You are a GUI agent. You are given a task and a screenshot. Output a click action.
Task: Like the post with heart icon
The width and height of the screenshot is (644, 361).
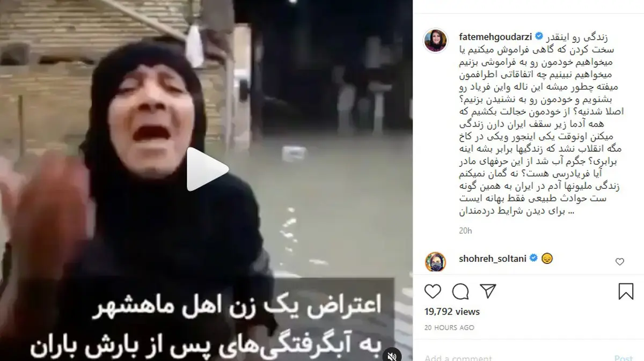coord(433,291)
